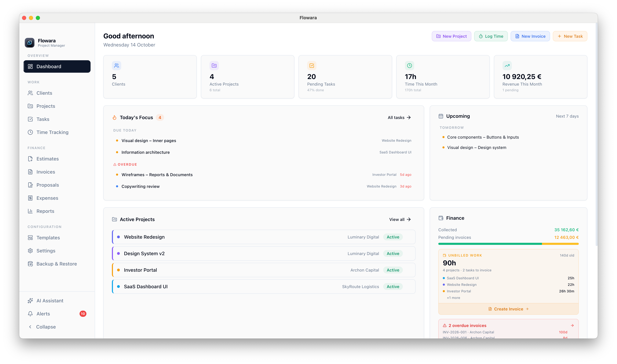
Task: Click the Create Invoice button
Action: point(508,309)
